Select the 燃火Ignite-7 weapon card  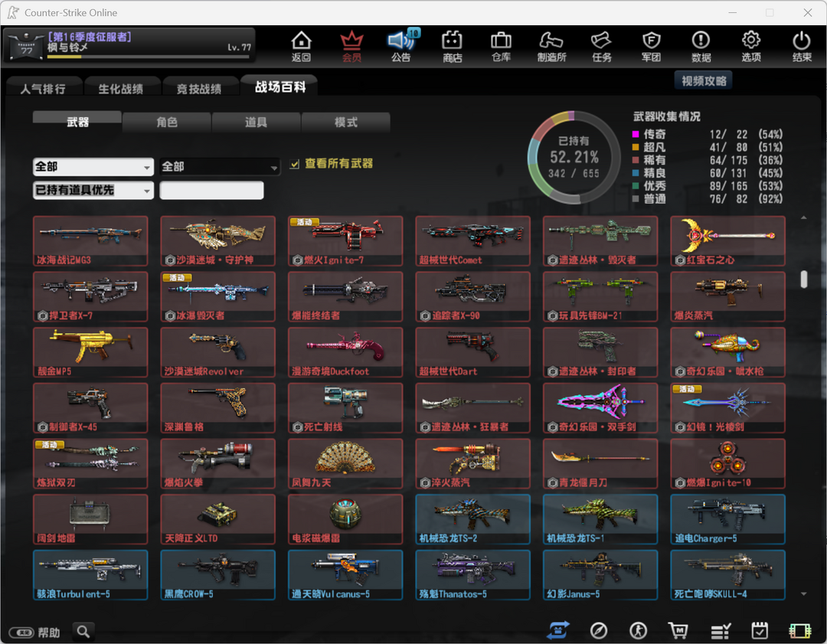pos(345,241)
